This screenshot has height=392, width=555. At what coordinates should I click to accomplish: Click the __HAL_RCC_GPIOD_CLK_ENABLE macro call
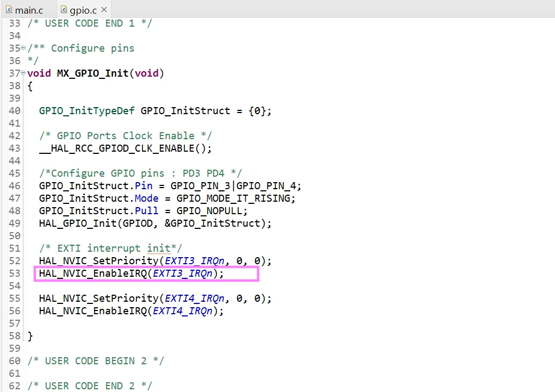(x=126, y=148)
